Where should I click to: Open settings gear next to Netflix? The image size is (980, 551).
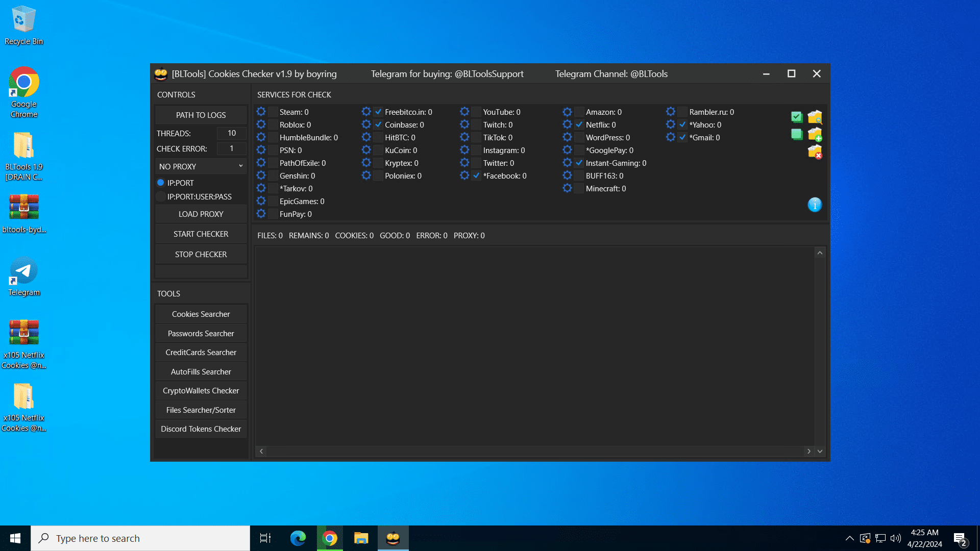(x=567, y=124)
